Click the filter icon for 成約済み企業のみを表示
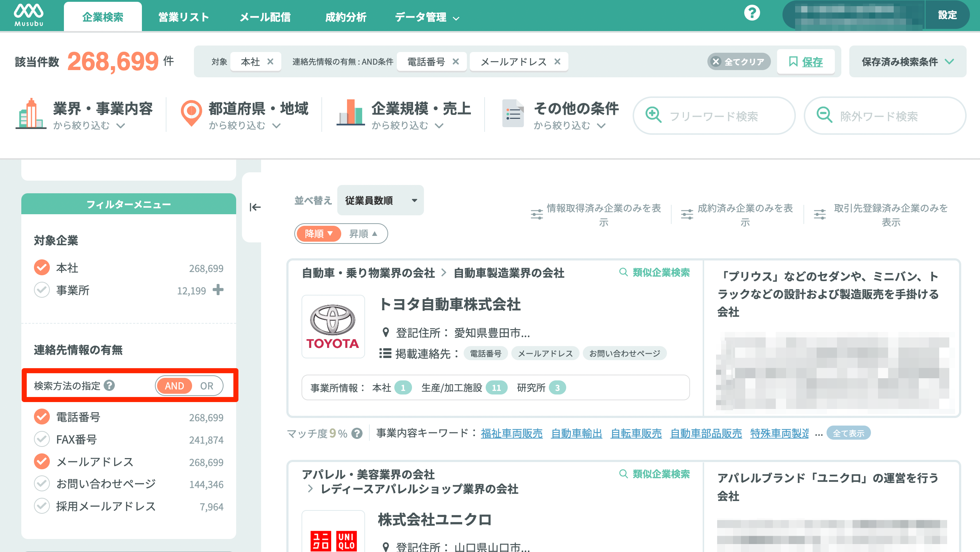This screenshot has height=552, width=980. [687, 215]
